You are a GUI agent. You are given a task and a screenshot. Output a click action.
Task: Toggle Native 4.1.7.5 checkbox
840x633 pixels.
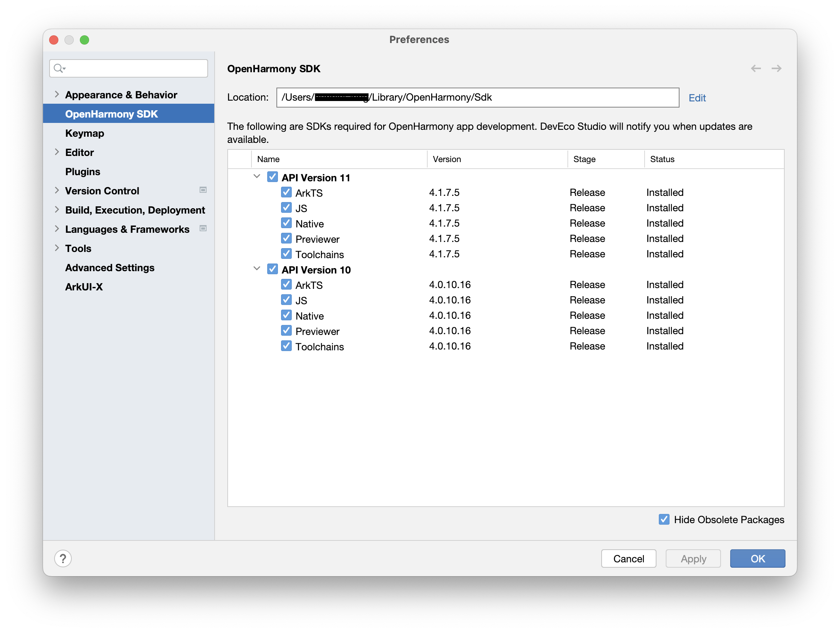click(286, 223)
